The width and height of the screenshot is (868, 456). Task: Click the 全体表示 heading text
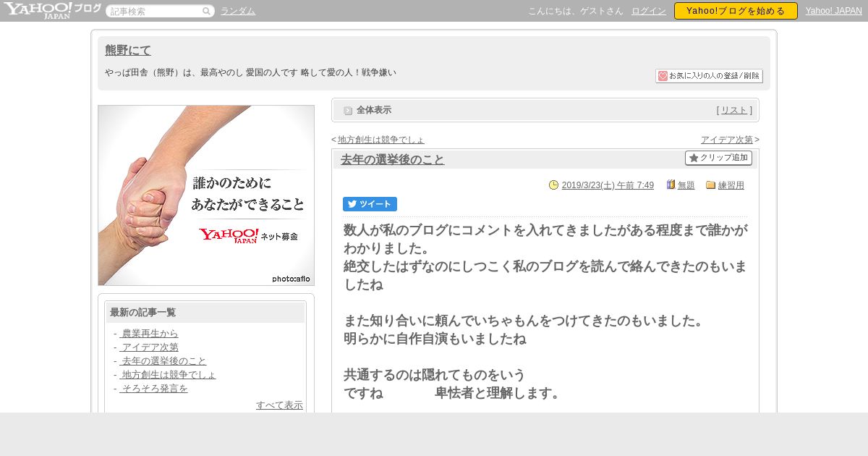coord(374,110)
